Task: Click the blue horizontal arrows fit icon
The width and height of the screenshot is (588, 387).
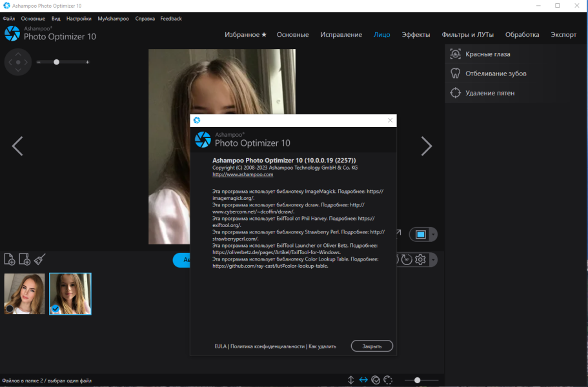Action: [363, 380]
